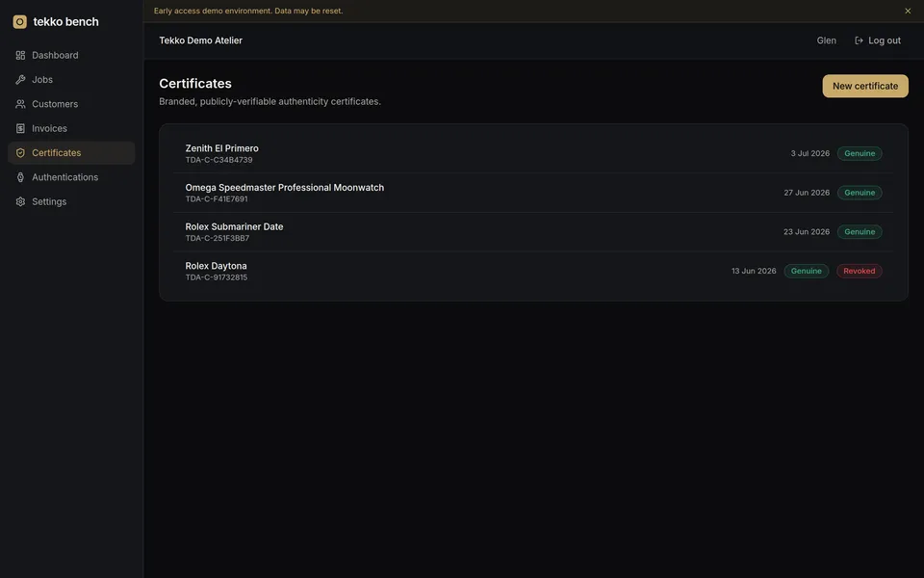Image resolution: width=924 pixels, height=578 pixels.
Task: Click certificate ID TDA-C-251F3BB7
Action: pos(217,238)
